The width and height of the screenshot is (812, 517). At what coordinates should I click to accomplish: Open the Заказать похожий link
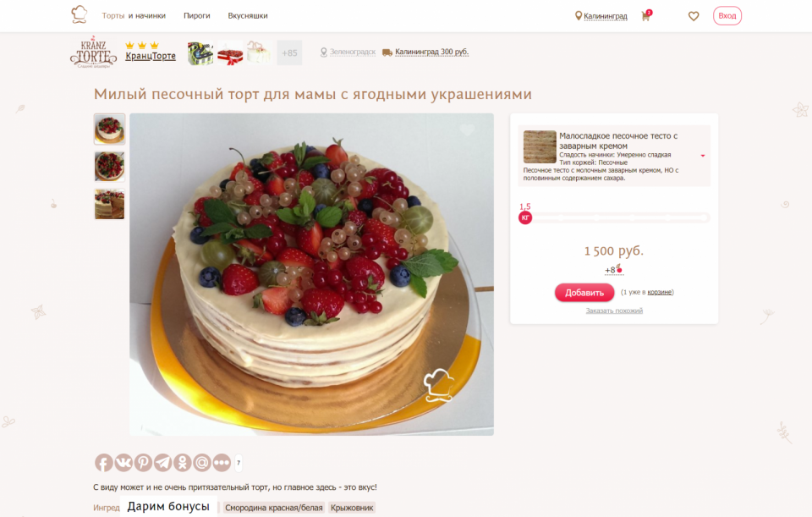pos(614,311)
